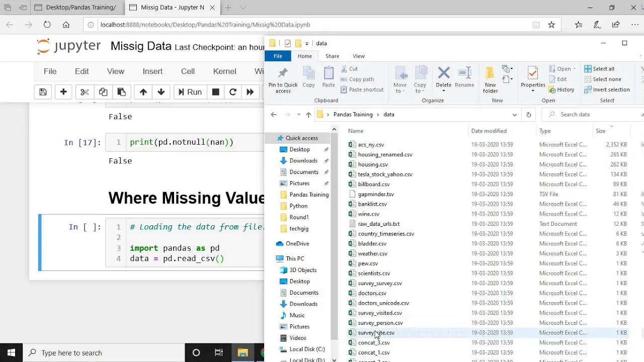Click the Paste button in Explorer ribbon
Image resolution: width=644 pixels, height=362 pixels.
click(x=329, y=77)
